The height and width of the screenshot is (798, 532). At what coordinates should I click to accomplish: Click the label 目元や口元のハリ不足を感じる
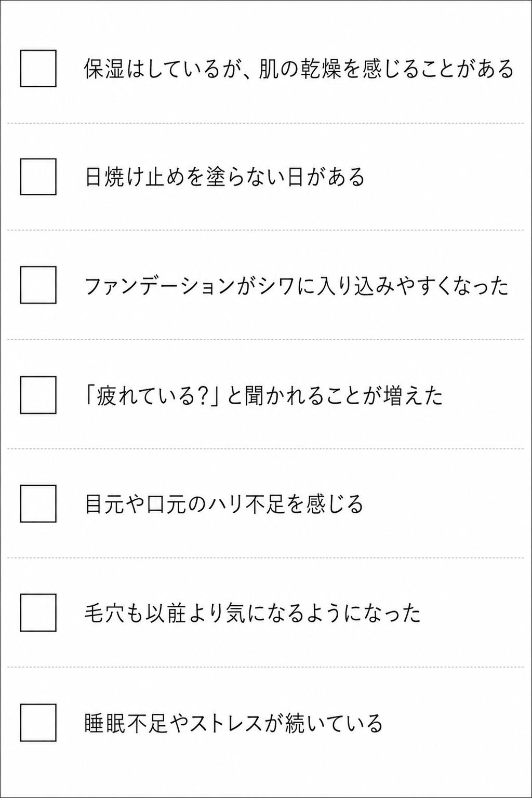coord(223,504)
